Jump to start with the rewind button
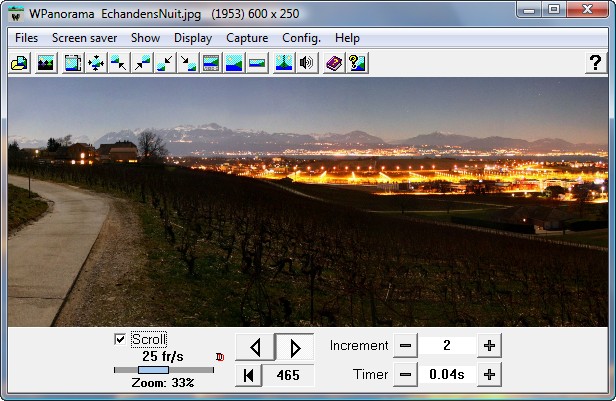This screenshot has width=616, height=401. (248, 375)
